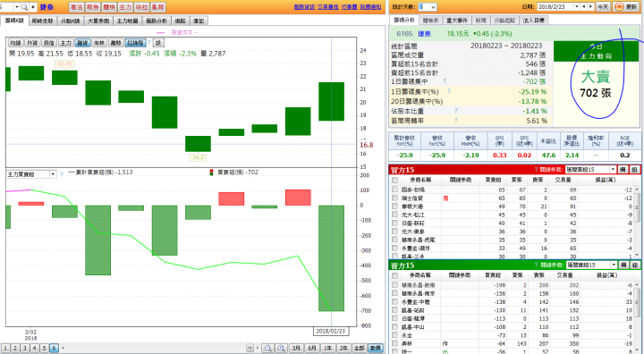Tick checkbox for 瑞士信貸 row
The image size is (644, 354).
pos(394,198)
